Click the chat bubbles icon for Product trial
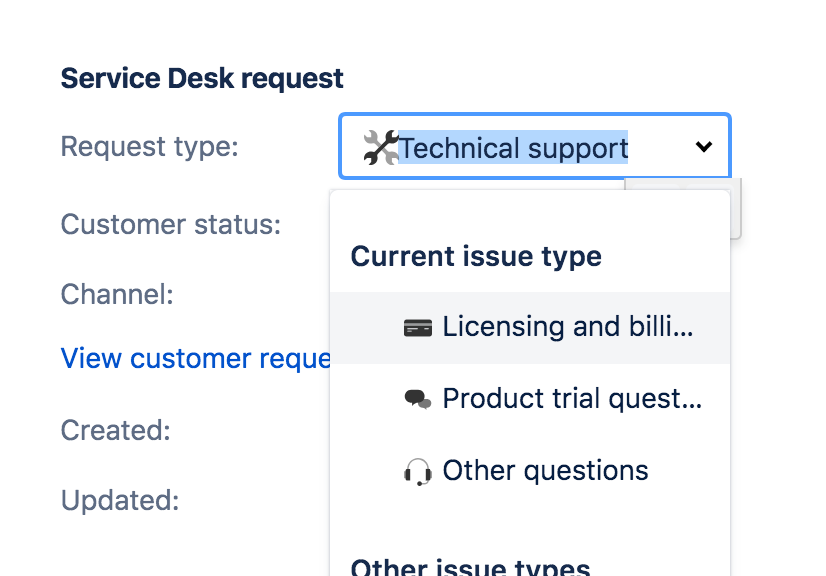The height and width of the screenshot is (576, 826). point(417,399)
